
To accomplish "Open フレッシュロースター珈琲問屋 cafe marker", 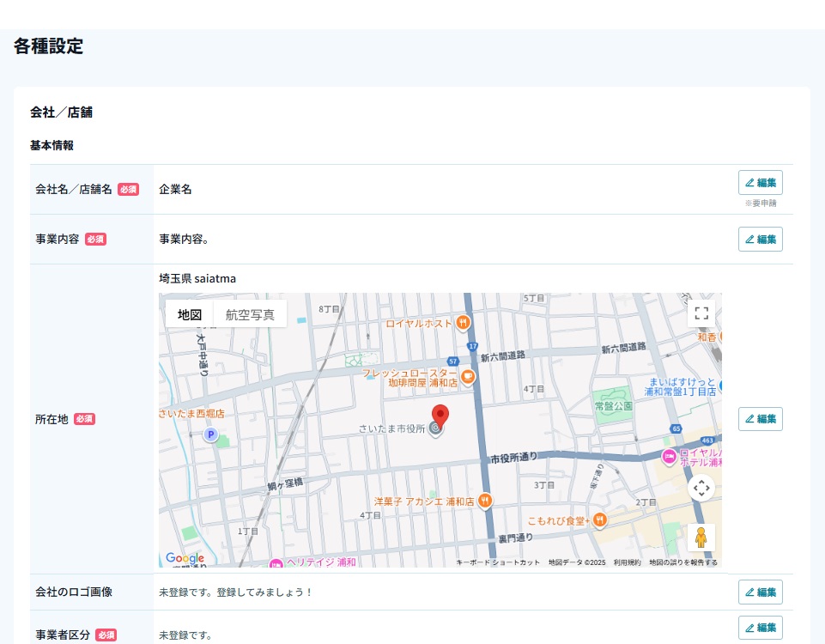I will [467, 377].
